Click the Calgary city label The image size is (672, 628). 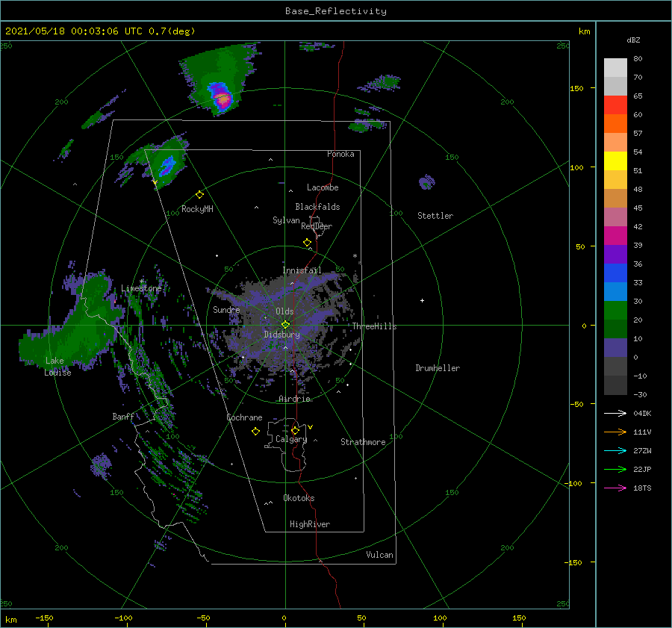[291, 439]
